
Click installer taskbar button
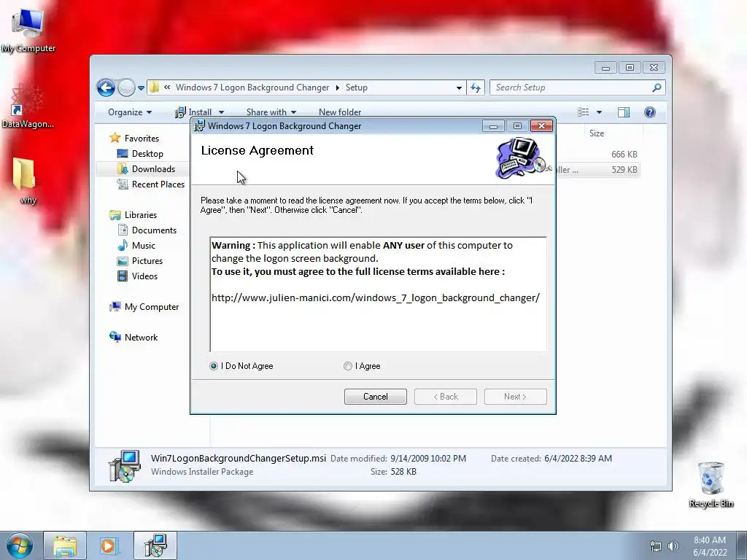[155, 545]
